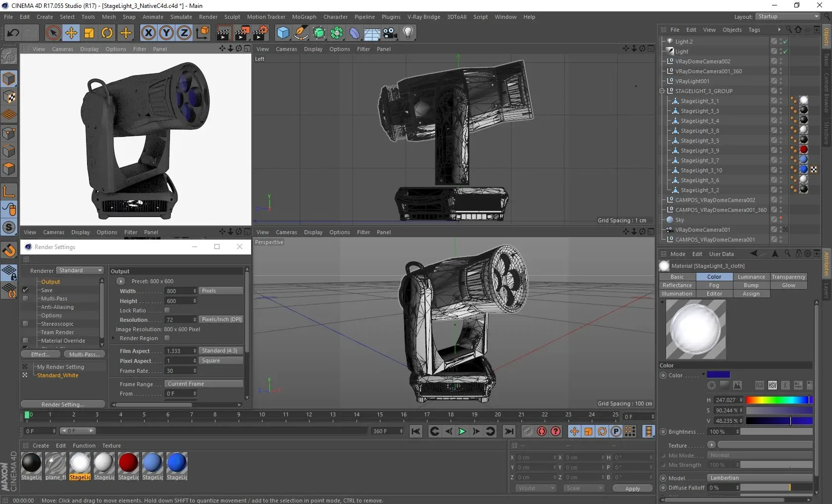
Task: Open the V-Ray Bridge menu
Action: coord(424,17)
